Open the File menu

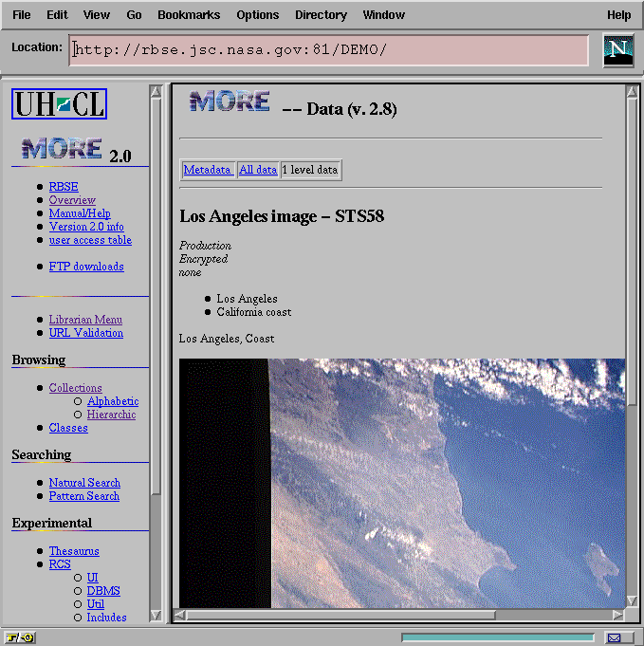[x=21, y=15]
